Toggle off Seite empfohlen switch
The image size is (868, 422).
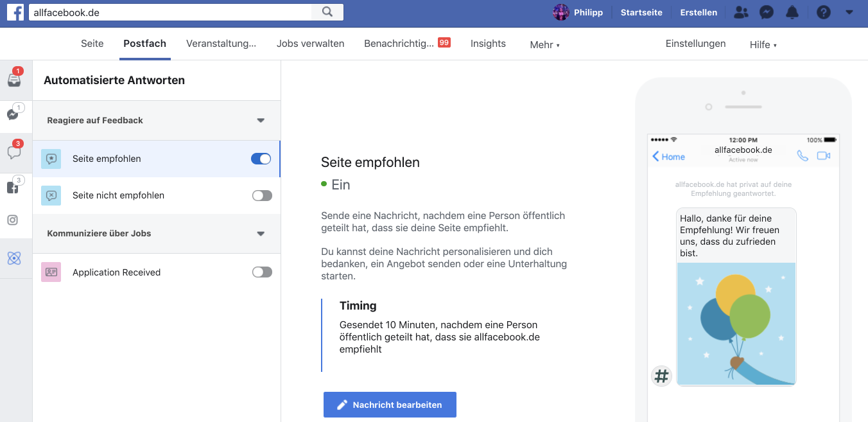pyautogui.click(x=261, y=159)
